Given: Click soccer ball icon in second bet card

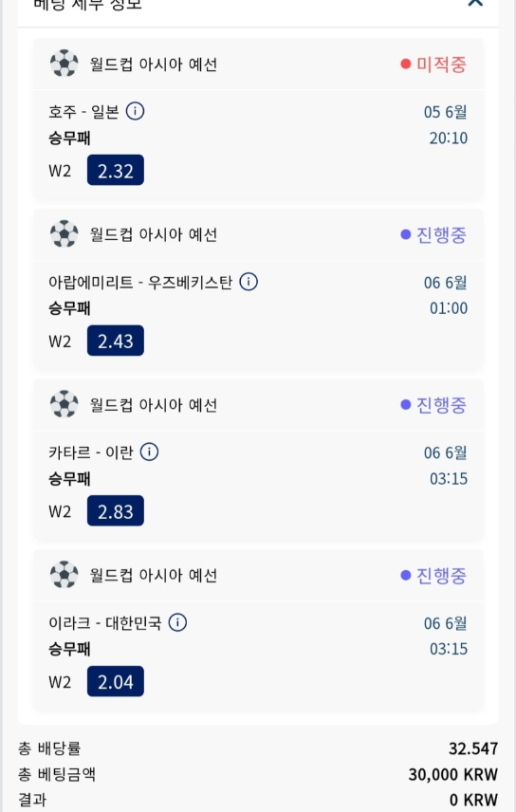Looking at the screenshot, I should [x=64, y=234].
